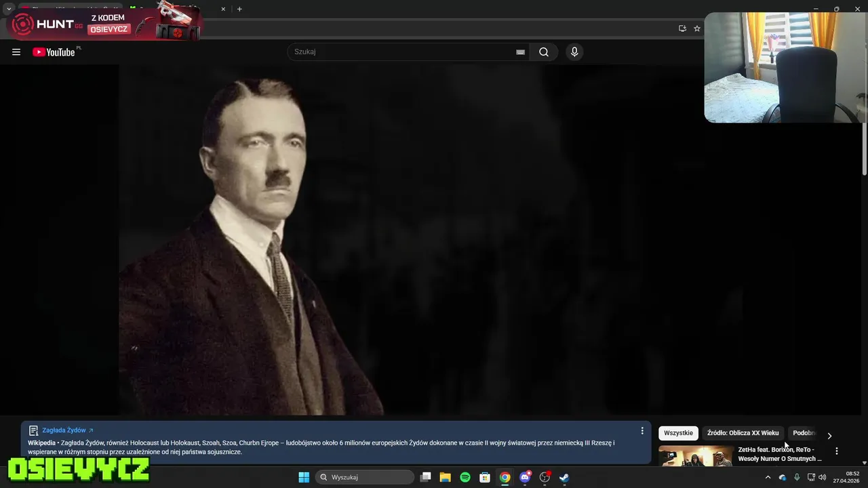Select the Wszystkie filter chip
The height and width of the screenshot is (488, 868).
(678, 433)
